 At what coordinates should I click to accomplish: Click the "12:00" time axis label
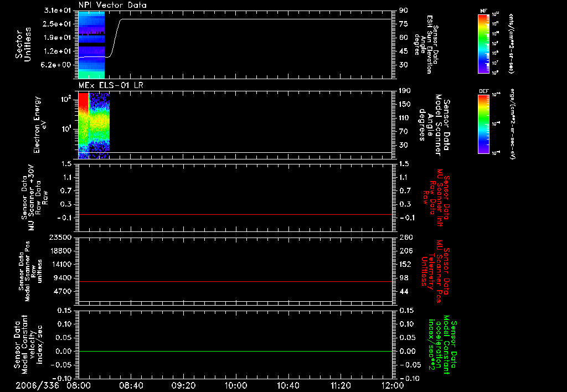[393, 385]
